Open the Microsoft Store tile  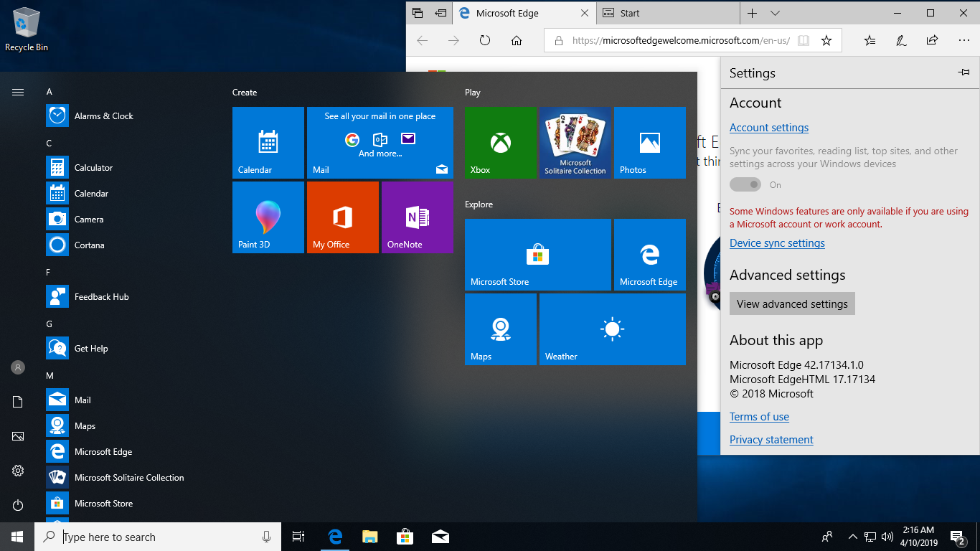coord(538,255)
